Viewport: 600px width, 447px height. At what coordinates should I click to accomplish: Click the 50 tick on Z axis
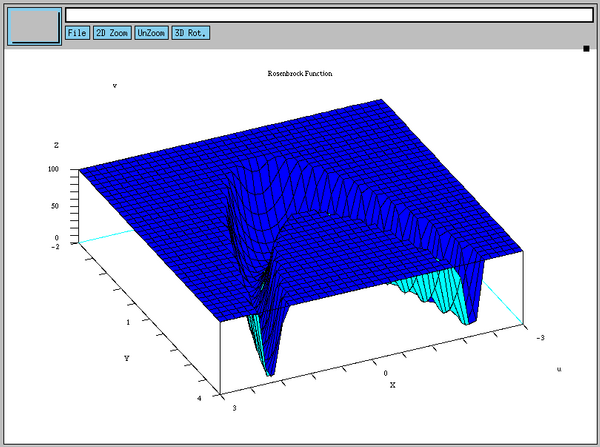(54, 206)
